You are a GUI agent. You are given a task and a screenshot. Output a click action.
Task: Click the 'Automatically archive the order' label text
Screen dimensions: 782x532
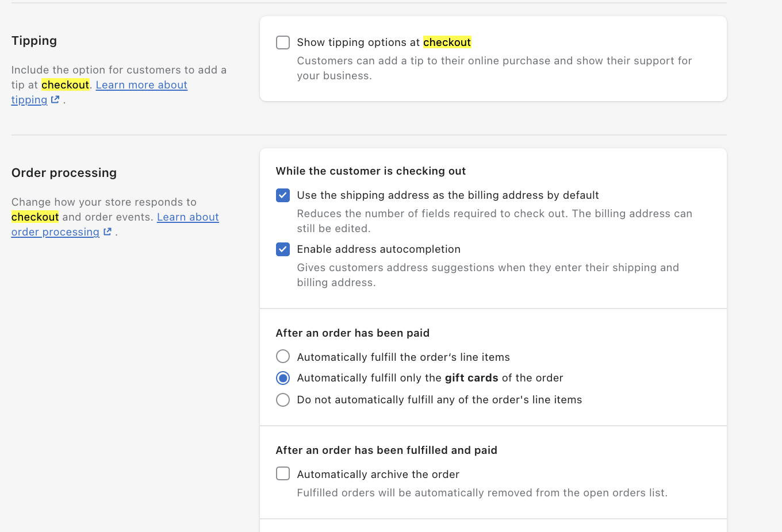(378, 475)
